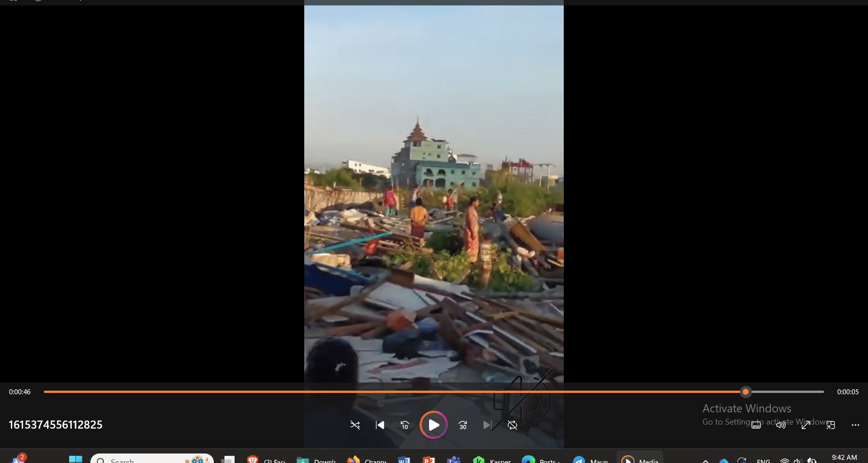Screen dimensions: 868x463
Task: Open subtitles and captions options
Action: (756, 425)
